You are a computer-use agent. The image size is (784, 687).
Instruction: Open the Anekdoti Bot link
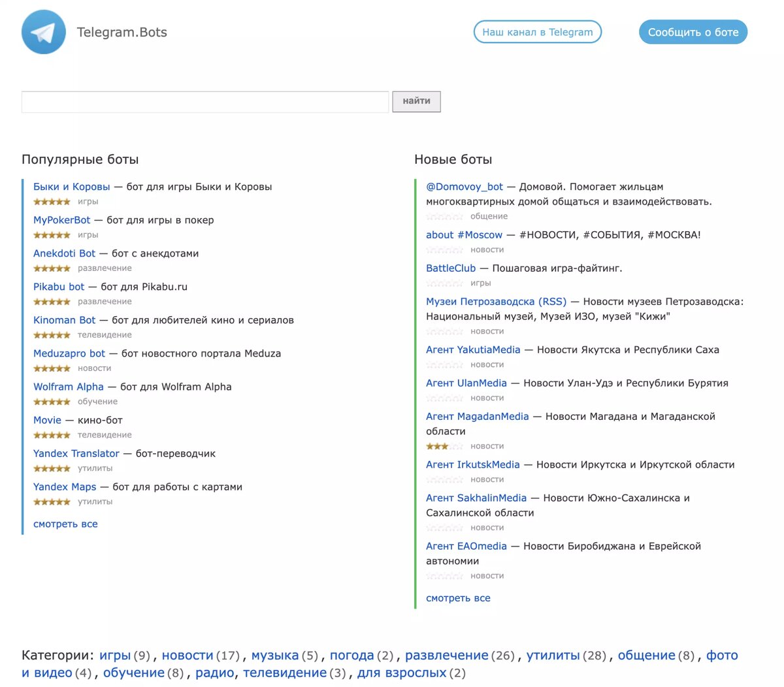tap(65, 253)
